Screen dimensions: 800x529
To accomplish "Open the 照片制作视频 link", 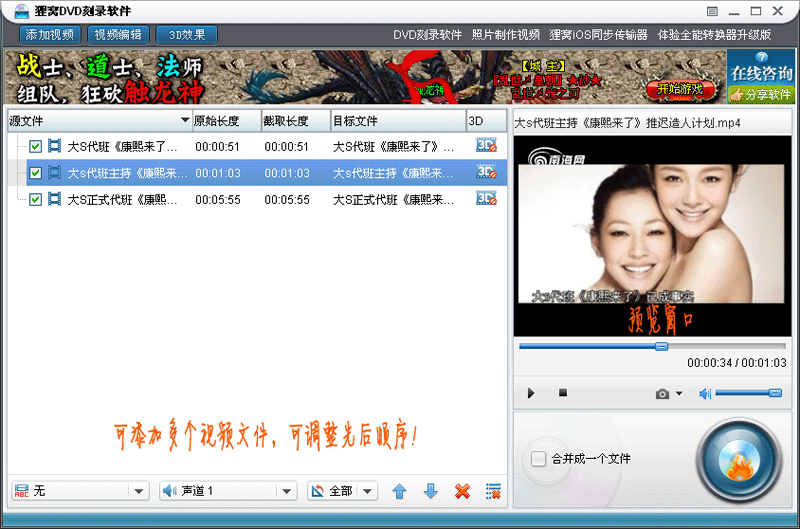I will point(506,35).
